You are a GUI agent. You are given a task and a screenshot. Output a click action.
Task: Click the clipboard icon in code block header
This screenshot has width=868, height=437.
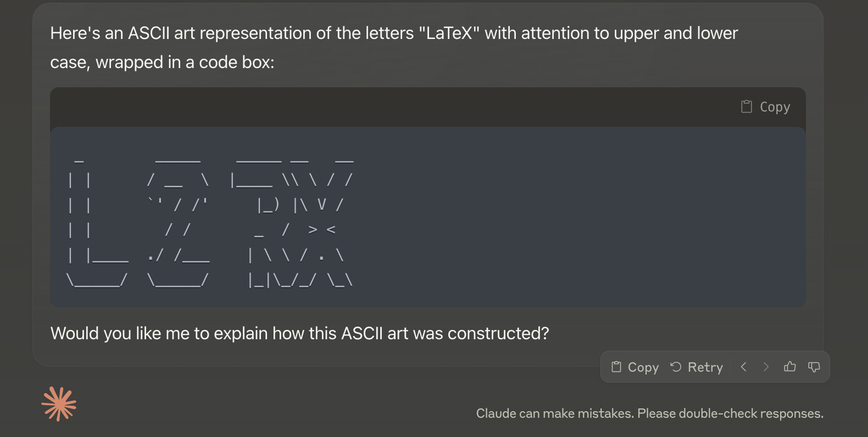pos(746,107)
